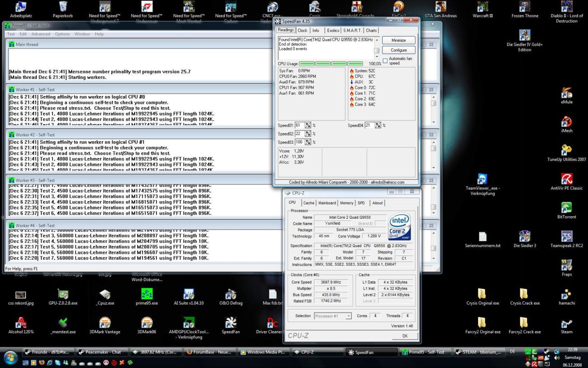Launch prime95.exe desktop icon
Image resolution: width=588 pixels, height=368 pixels.
coord(147,296)
